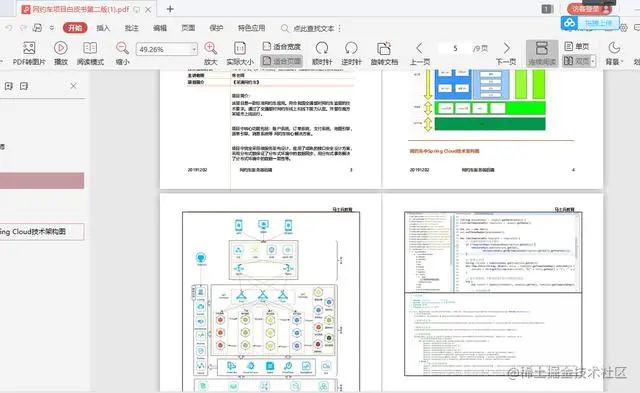Toggle 连续阅读 continuous reading

click(542, 53)
